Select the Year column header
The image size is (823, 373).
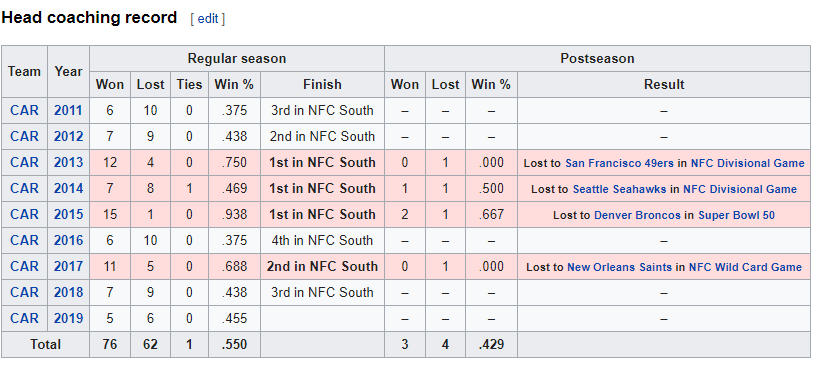[68, 71]
